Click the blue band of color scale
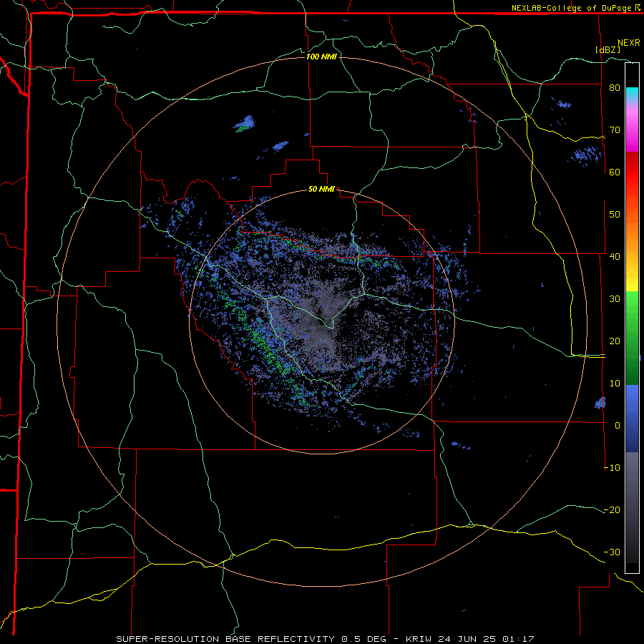644x644 pixels. 632,419
